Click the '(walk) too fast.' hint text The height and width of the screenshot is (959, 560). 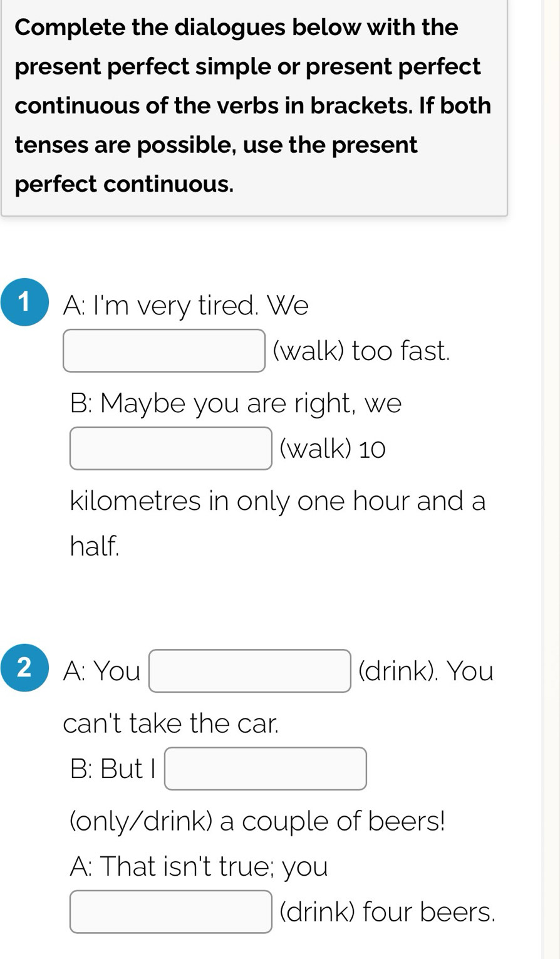[x=362, y=351]
